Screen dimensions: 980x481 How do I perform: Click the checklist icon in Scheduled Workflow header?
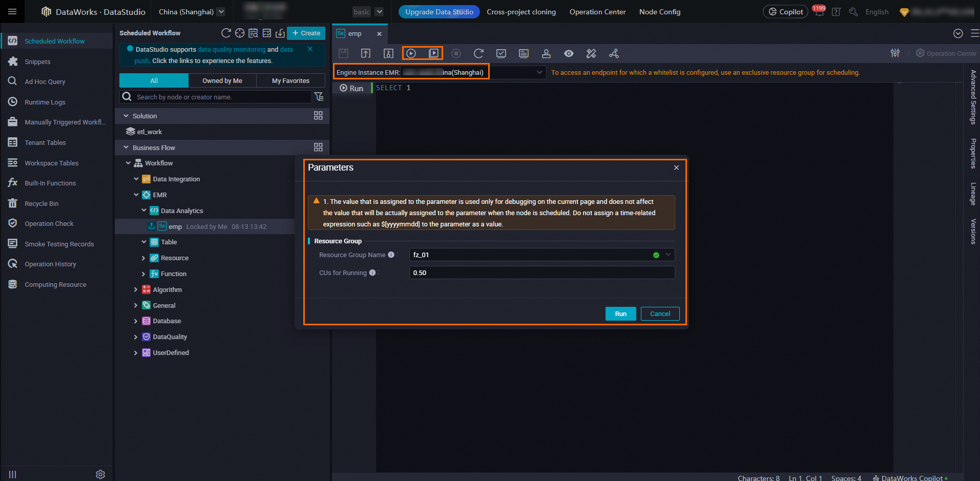(266, 33)
